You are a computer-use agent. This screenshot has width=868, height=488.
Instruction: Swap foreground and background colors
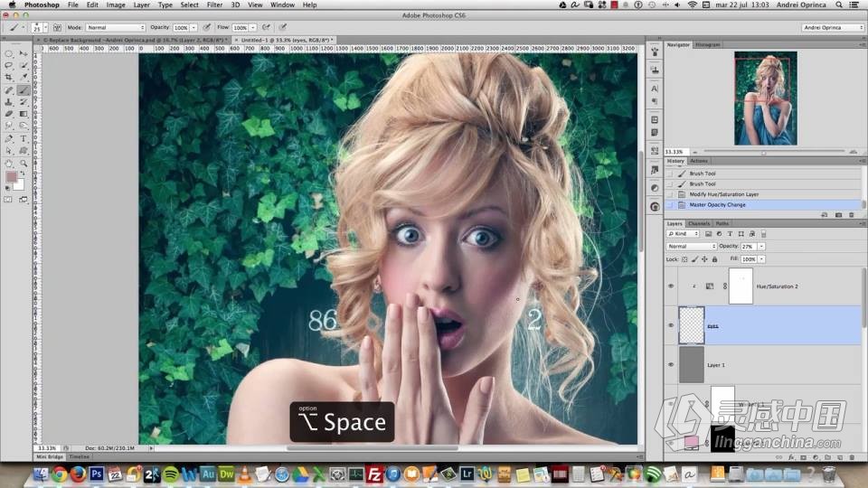(x=23, y=174)
